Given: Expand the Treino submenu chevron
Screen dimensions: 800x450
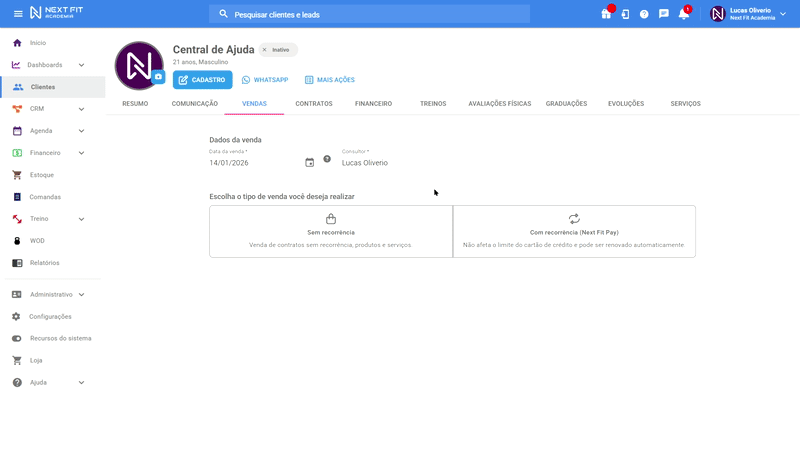Looking at the screenshot, I should [81, 219].
